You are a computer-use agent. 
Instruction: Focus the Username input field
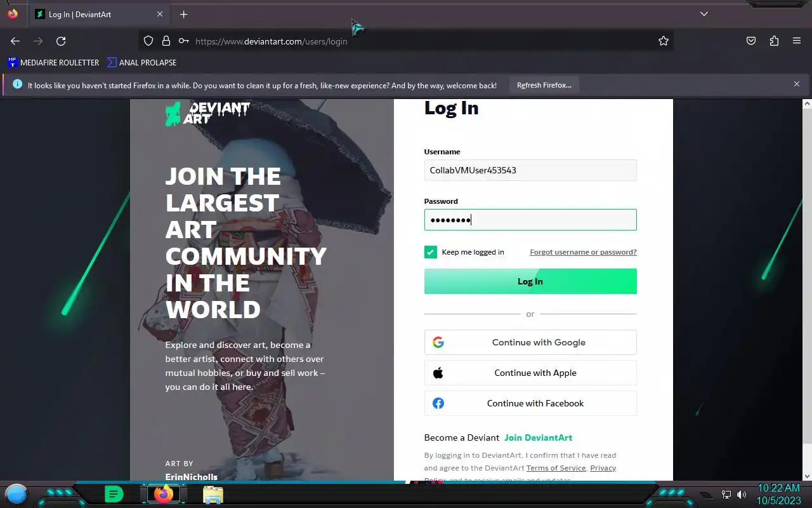click(530, 170)
